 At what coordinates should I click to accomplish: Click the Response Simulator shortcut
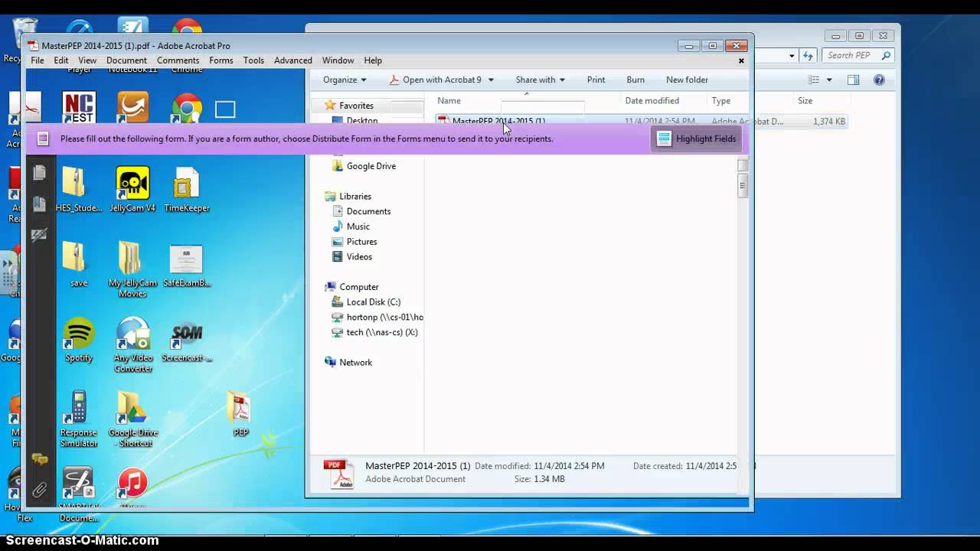pyautogui.click(x=78, y=419)
